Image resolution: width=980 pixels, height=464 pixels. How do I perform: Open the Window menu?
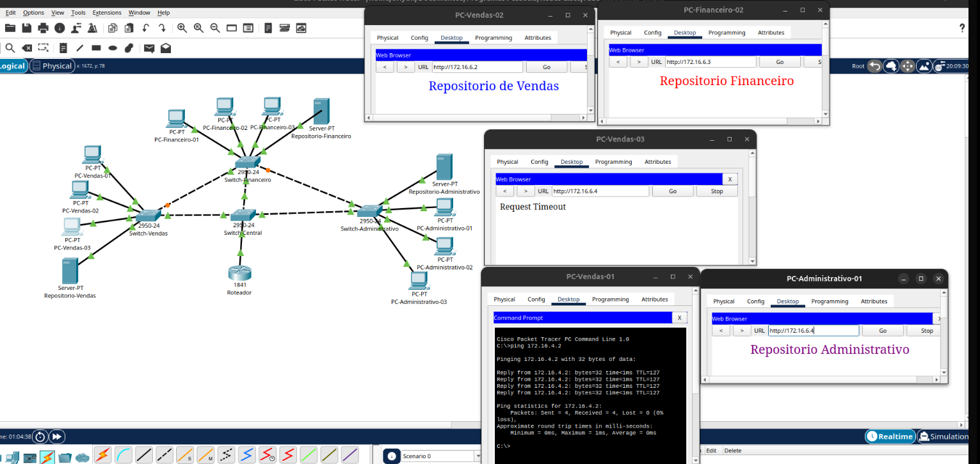140,13
